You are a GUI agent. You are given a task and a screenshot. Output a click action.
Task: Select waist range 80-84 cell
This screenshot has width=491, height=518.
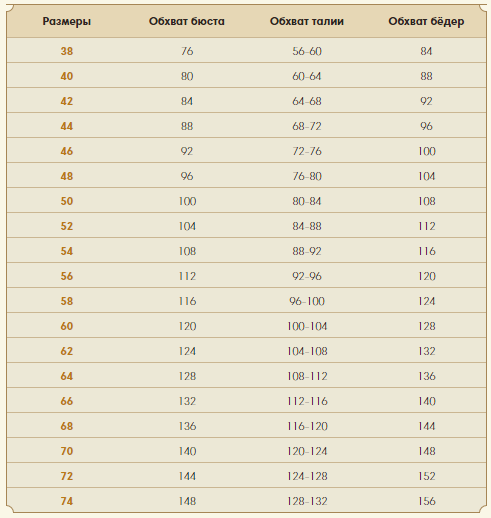pyautogui.click(x=307, y=201)
